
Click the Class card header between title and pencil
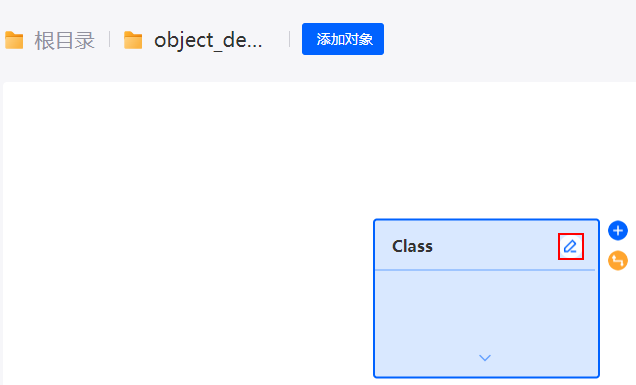[495, 246]
